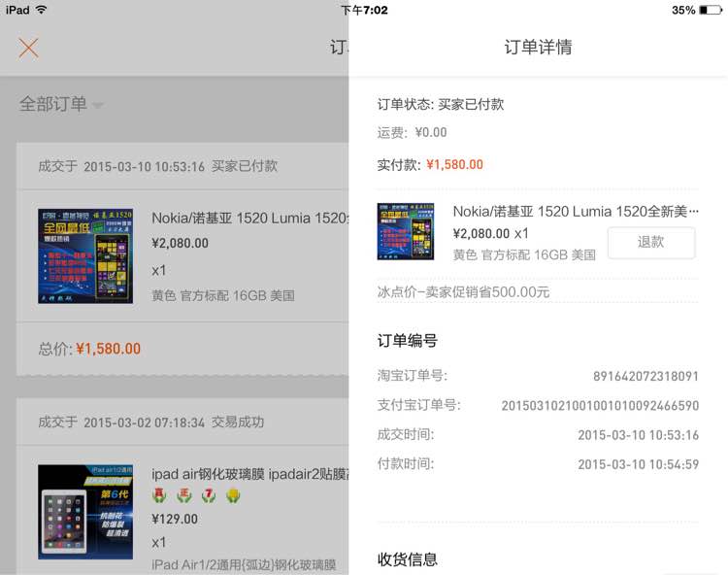This screenshot has height=575, width=728.
Task: Select the 总价 ¥1,580.00 in order list
Action: tap(108, 349)
